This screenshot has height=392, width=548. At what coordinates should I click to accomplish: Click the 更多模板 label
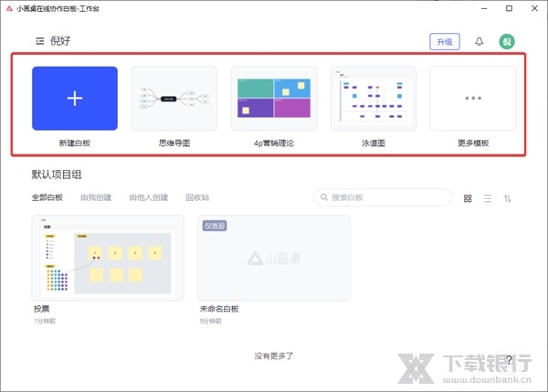coord(473,143)
